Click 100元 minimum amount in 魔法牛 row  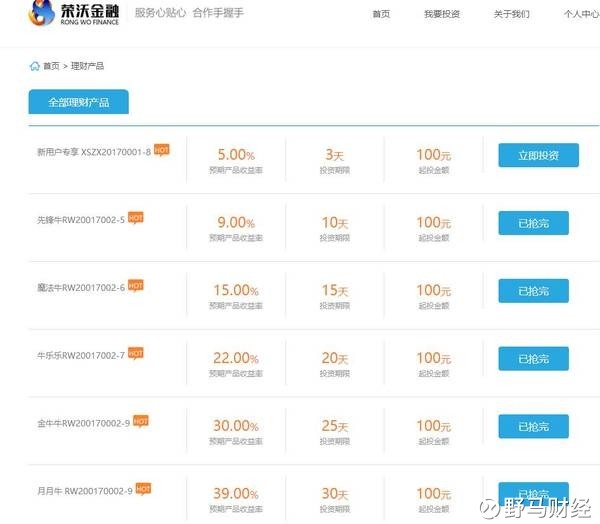tap(434, 290)
